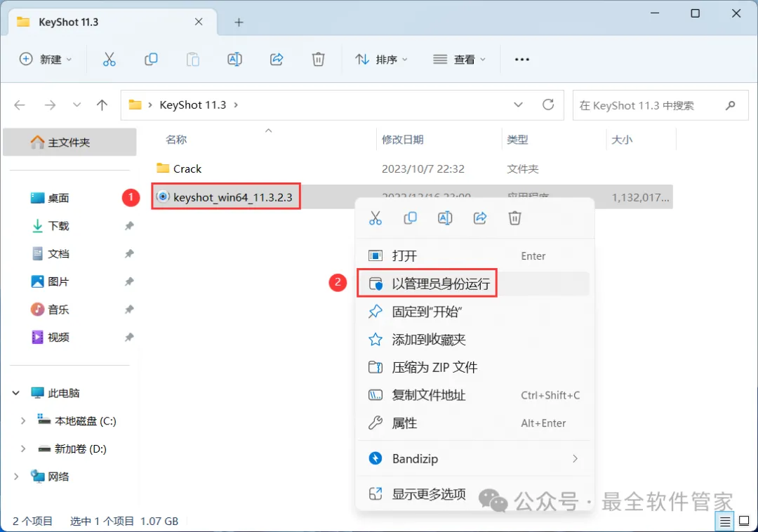Choose 以管理员身份运行 in context menu

click(473, 284)
